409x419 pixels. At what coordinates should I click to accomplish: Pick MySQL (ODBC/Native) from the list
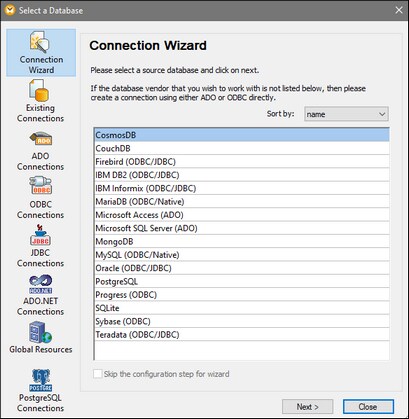click(242, 255)
